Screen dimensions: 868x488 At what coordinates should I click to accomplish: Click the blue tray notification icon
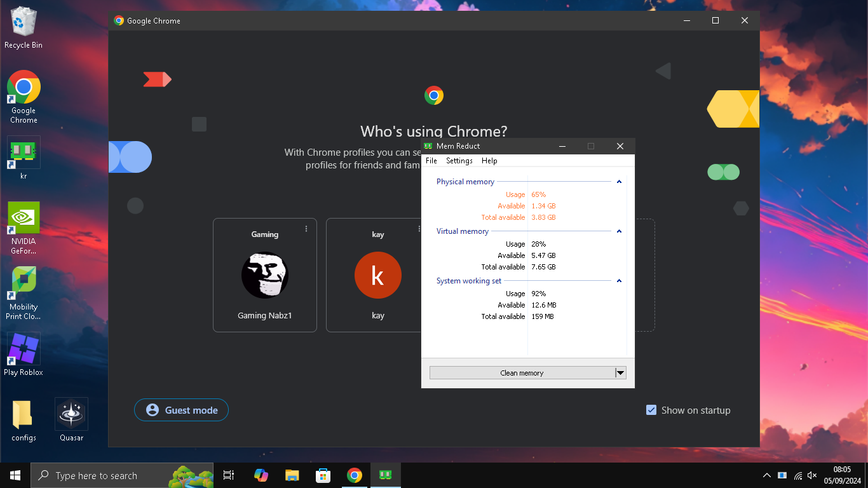pyautogui.click(x=782, y=475)
